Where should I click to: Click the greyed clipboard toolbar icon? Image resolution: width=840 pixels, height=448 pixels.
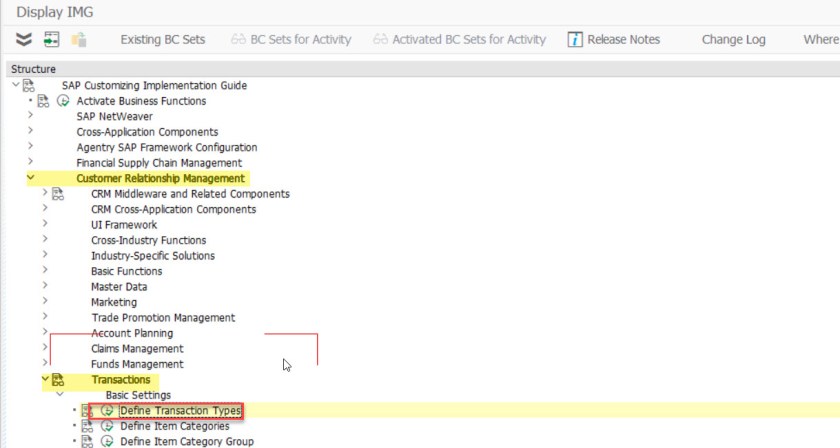[x=79, y=39]
